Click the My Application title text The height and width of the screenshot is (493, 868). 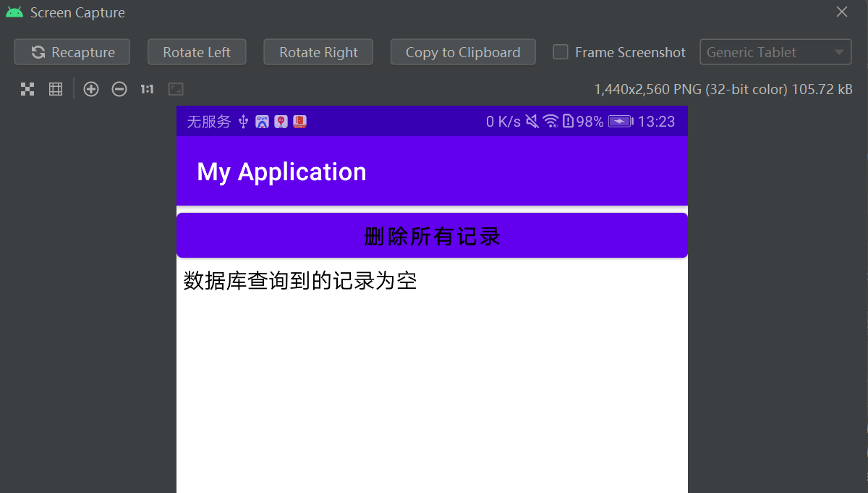[281, 172]
